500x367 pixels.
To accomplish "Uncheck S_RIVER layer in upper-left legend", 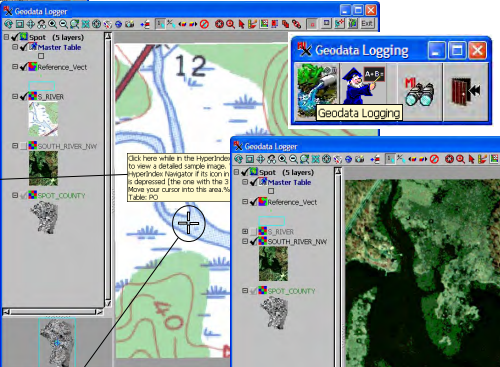I will (23, 96).
